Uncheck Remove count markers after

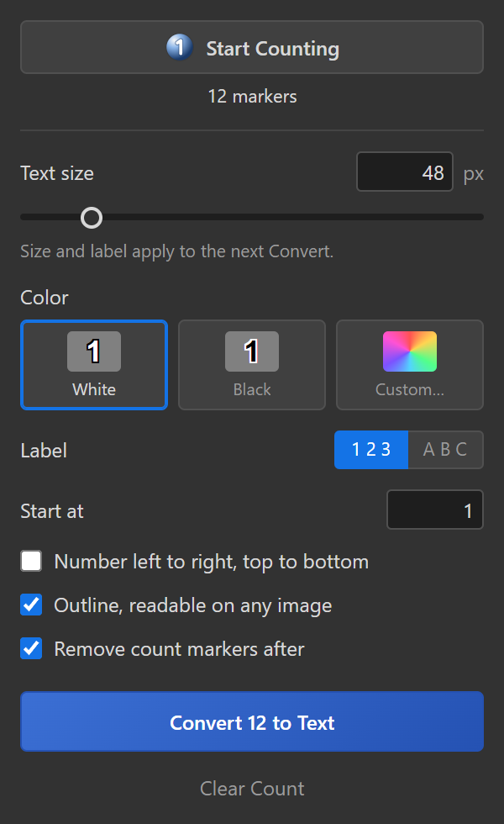coord(32,648)
